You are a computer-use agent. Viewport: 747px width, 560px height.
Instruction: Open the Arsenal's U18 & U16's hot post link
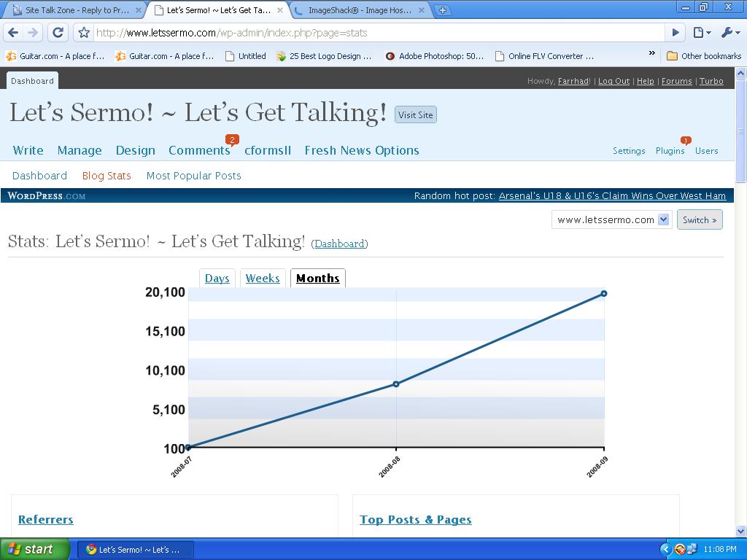(x=612, y=195)
